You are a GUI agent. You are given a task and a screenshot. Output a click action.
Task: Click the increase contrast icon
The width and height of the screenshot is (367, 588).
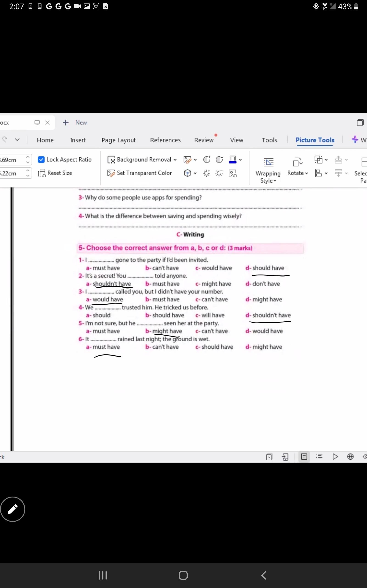pyautogui.click(x=207, y=160)
